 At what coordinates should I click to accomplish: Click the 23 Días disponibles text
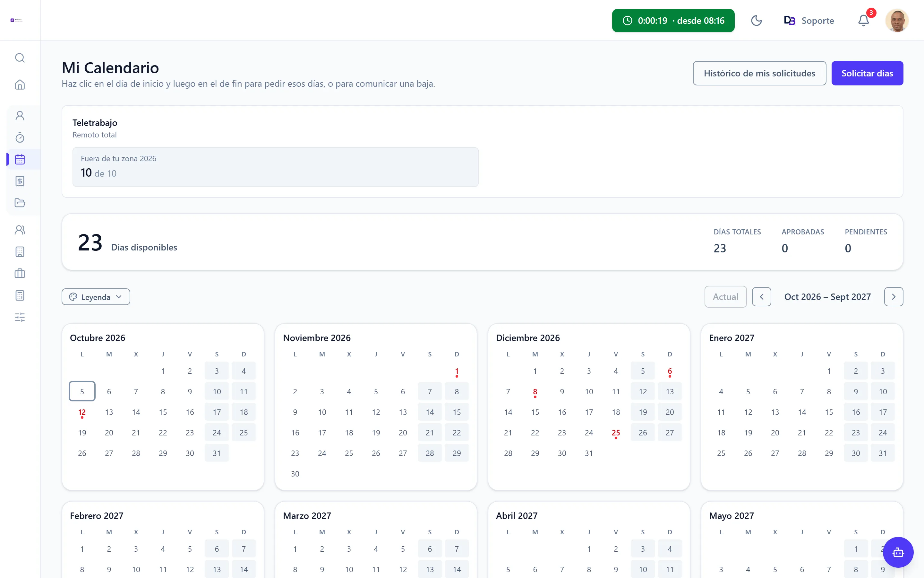tap(127, 243)
